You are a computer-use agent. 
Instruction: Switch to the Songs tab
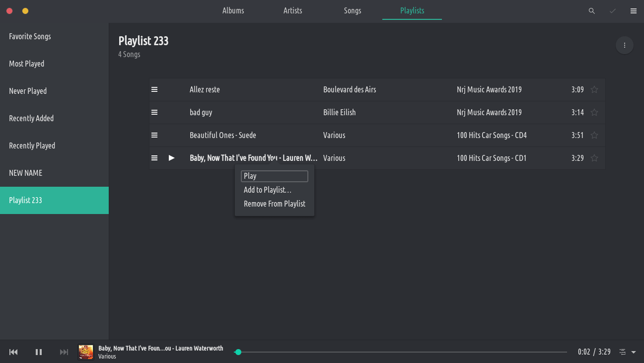pos(352,10)
